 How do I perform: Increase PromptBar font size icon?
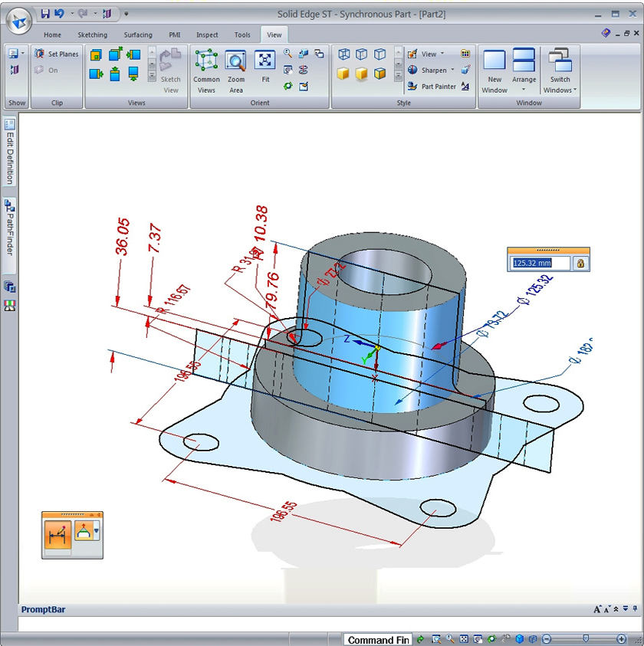[596, 609]
